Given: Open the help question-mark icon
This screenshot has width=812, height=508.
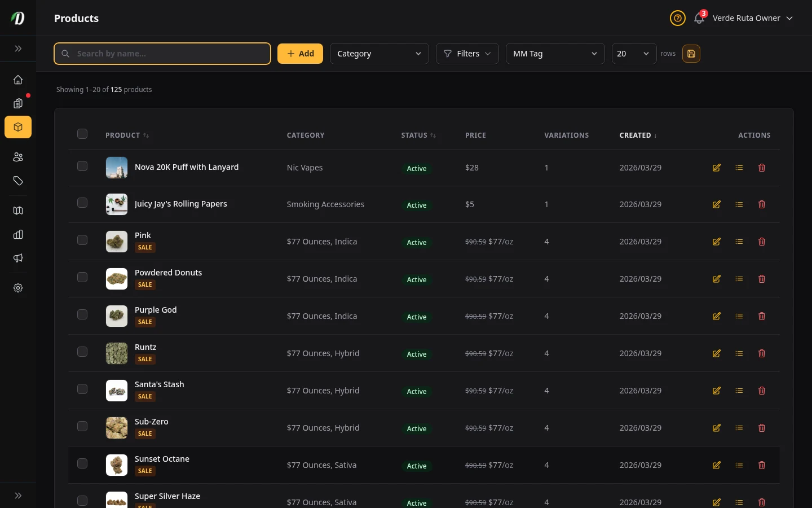Looking at the screenshot, I should pos(677,18).
